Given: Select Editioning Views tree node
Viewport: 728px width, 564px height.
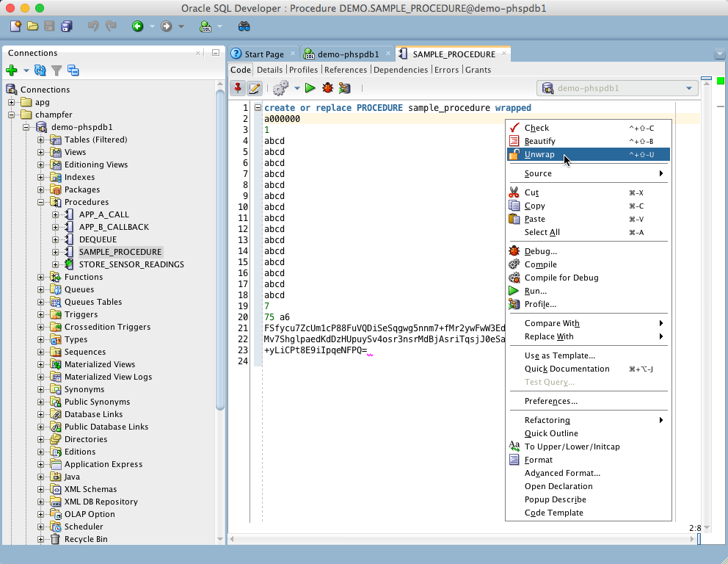Looking at the screenshot, I should coord(96,164).
